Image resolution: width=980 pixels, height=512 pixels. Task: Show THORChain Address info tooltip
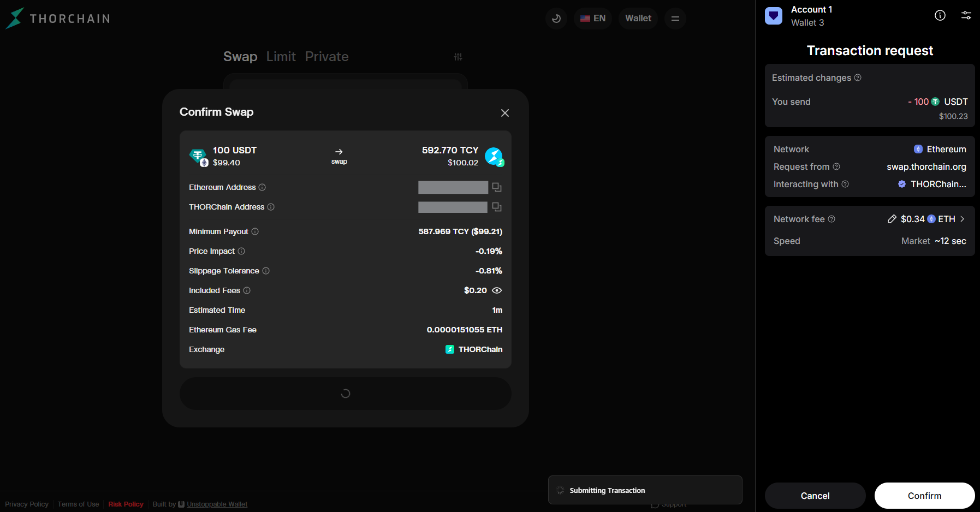[x=271, y=207]
